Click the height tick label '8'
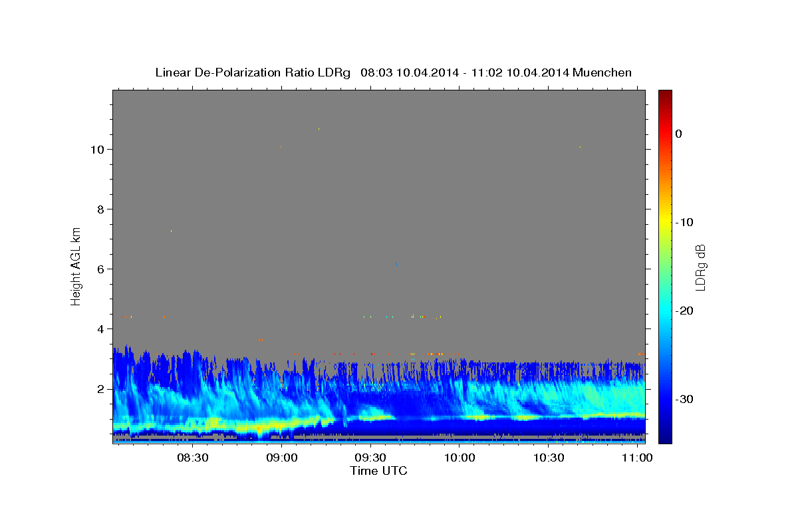Image resolution: width=798 pixels, height=532 pixels. (101, 209)
